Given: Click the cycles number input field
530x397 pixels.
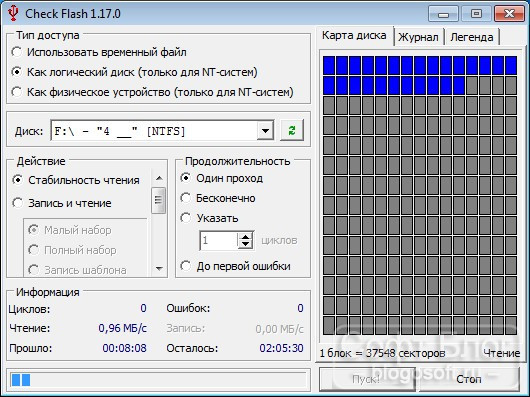Looking at the screenshot, I should click(x=219, y=241).
